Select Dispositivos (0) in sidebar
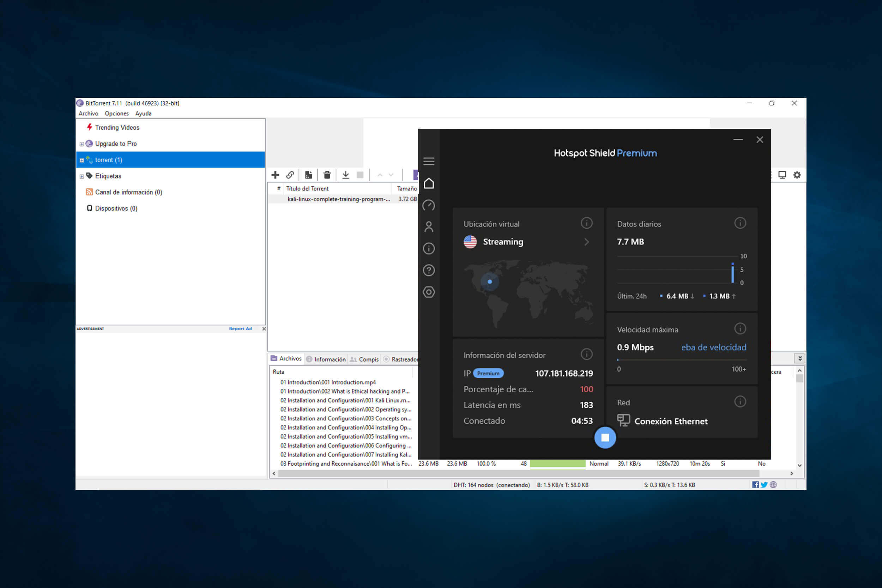 (116, 208)
